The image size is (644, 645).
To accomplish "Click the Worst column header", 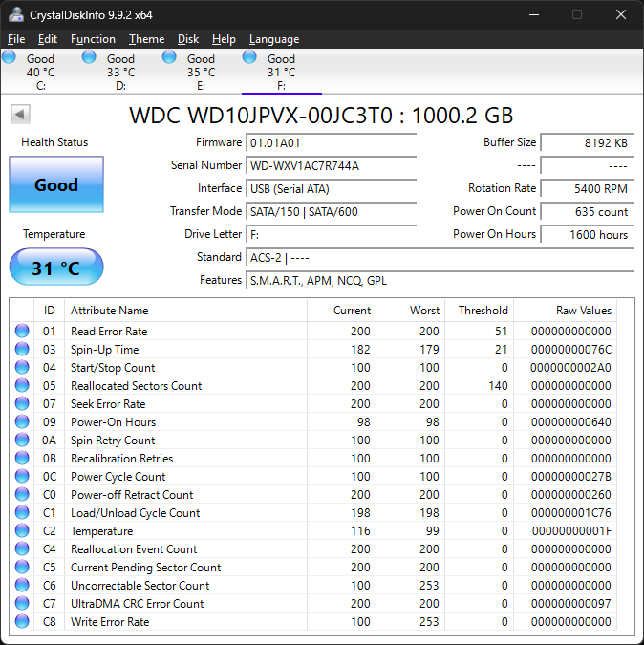I will click(x=410, y=311).
